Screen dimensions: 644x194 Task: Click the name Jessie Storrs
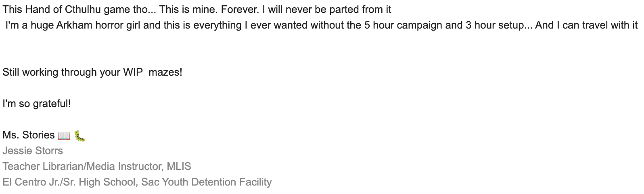click(x=33, y=151)
